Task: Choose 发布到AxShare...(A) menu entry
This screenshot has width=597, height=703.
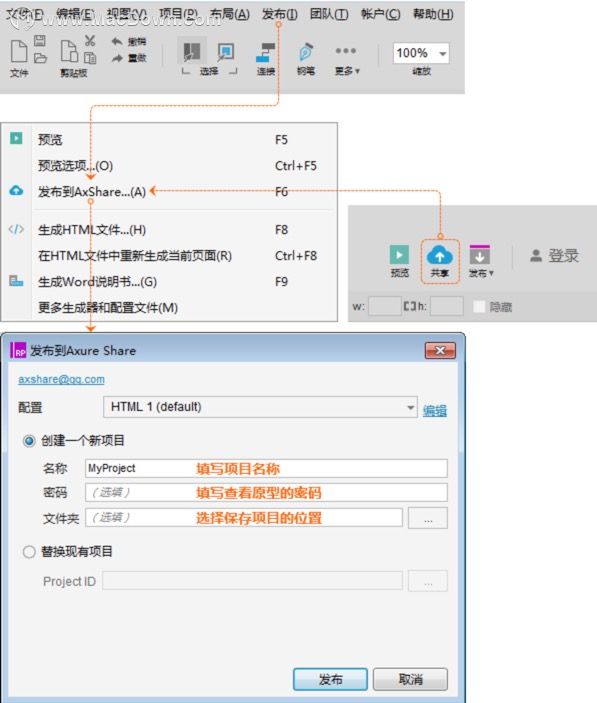Action: pyautogui.click(x=169, y=191)
